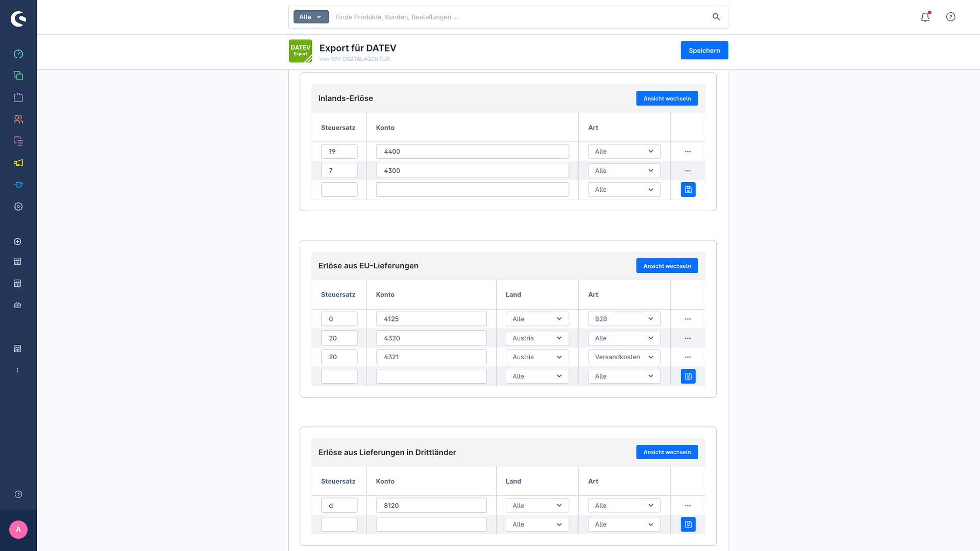Click Ansicht wechseln for EU-Lieferungen

[667, 266]
